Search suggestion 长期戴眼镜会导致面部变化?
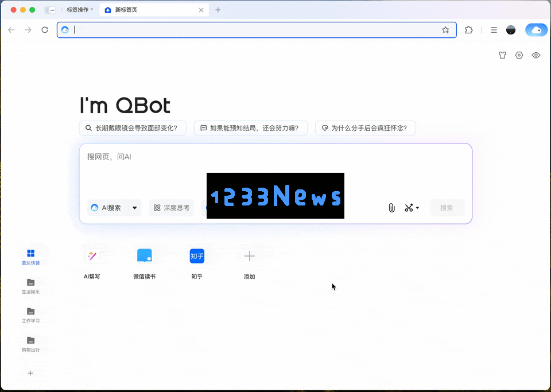This screenshot has height=392, width=551. (133, 128)
